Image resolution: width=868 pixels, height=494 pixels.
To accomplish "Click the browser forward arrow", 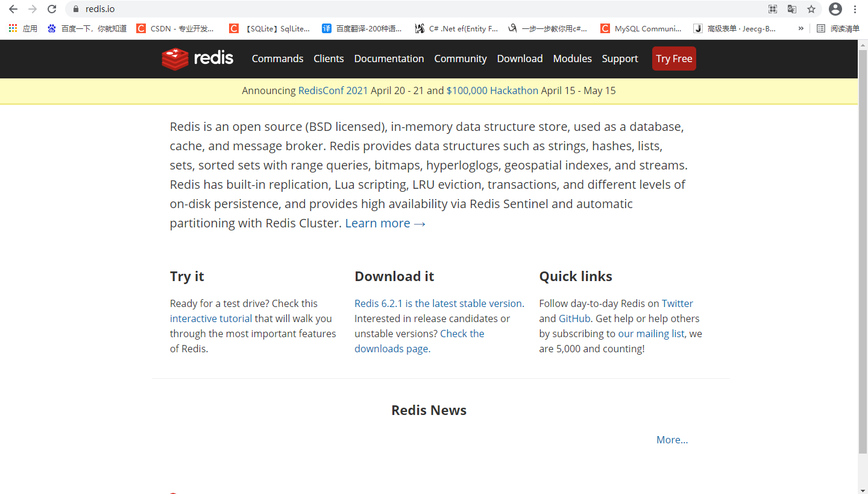I will 33,9.
